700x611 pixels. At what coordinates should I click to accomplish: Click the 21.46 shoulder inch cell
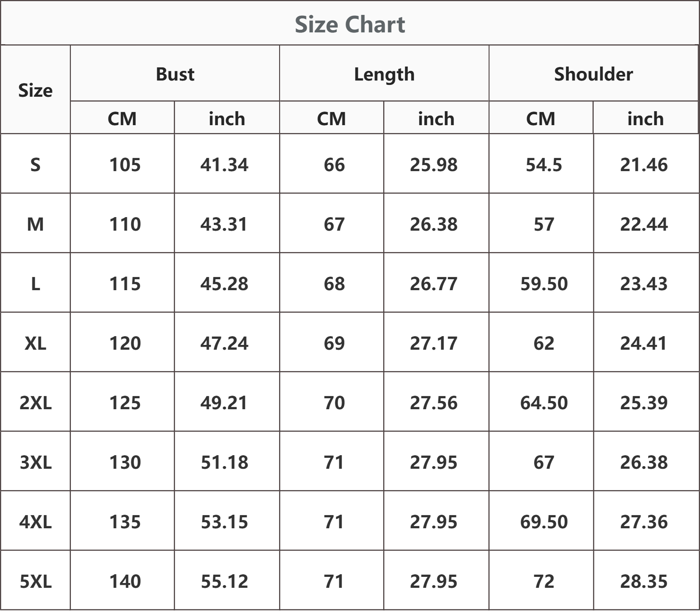[646, 164]
